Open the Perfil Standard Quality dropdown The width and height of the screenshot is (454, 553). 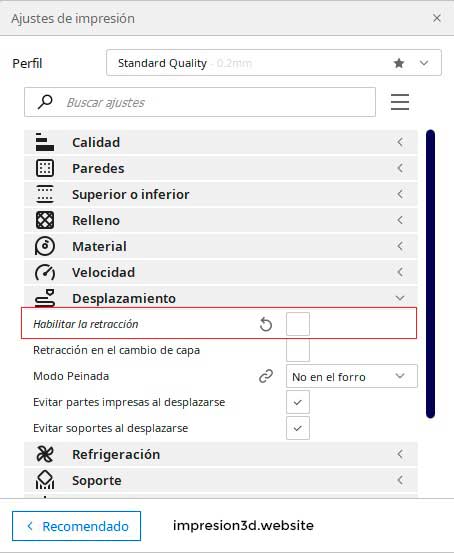(274, 63)
